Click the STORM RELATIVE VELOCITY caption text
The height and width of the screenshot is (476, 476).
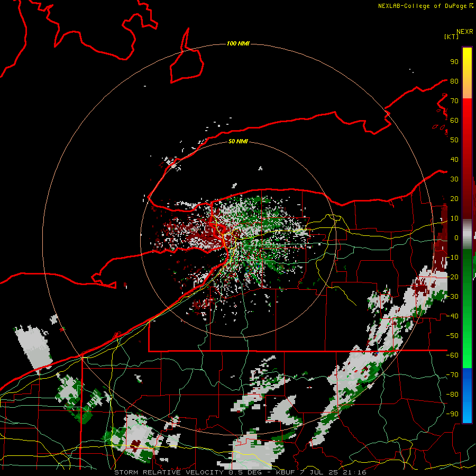coord(169,472)
